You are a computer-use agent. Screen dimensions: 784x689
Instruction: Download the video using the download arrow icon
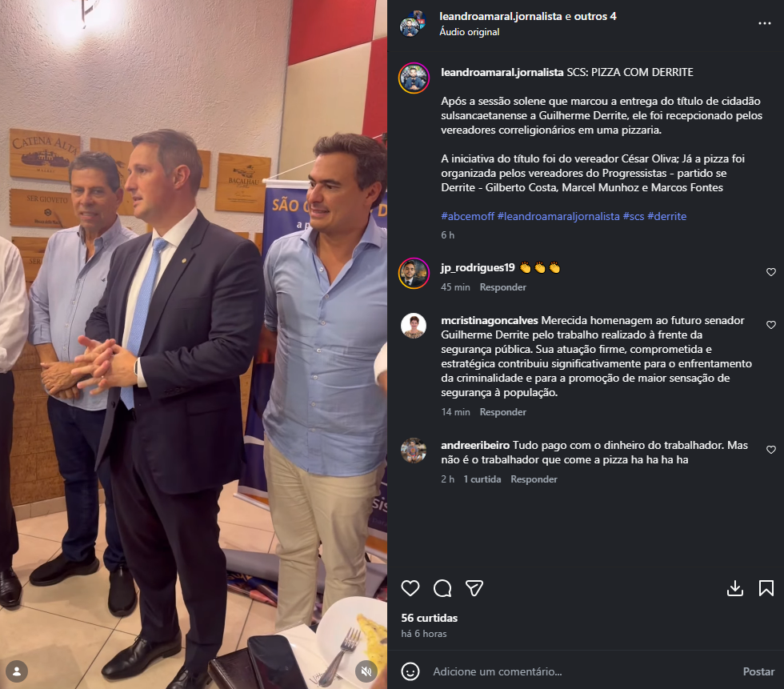tap(735, 588)
